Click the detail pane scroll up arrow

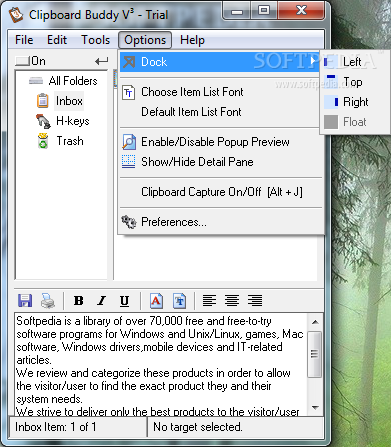click(315, 322)
